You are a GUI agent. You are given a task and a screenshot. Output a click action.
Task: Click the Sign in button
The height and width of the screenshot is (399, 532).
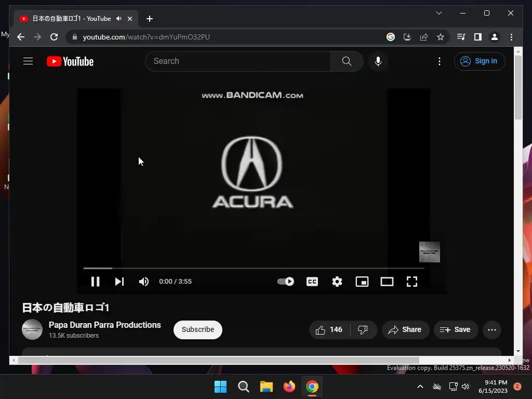click(x=480, y=61)
